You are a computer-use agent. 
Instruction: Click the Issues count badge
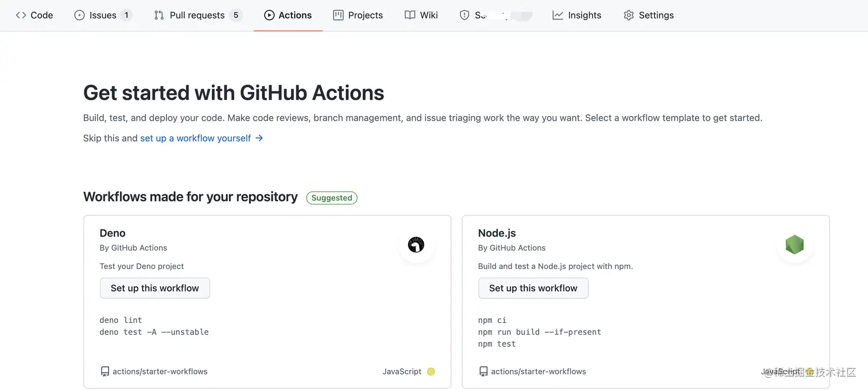(126, 16)
